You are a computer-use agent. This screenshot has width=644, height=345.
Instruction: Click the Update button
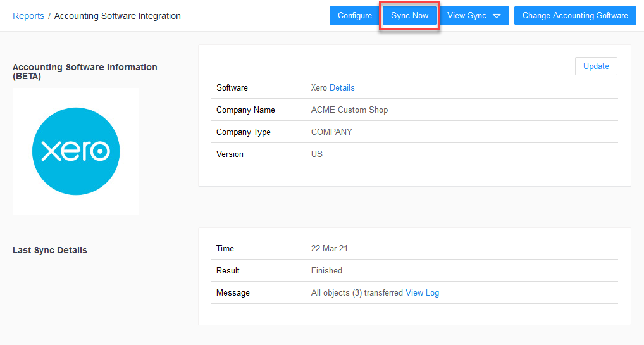(596, 66)
